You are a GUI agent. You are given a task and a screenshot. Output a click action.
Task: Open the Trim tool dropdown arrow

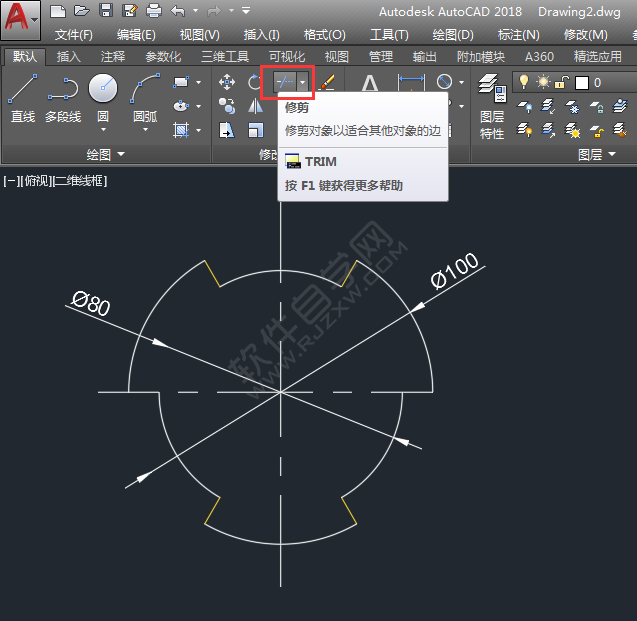click(x=302, y=83)
